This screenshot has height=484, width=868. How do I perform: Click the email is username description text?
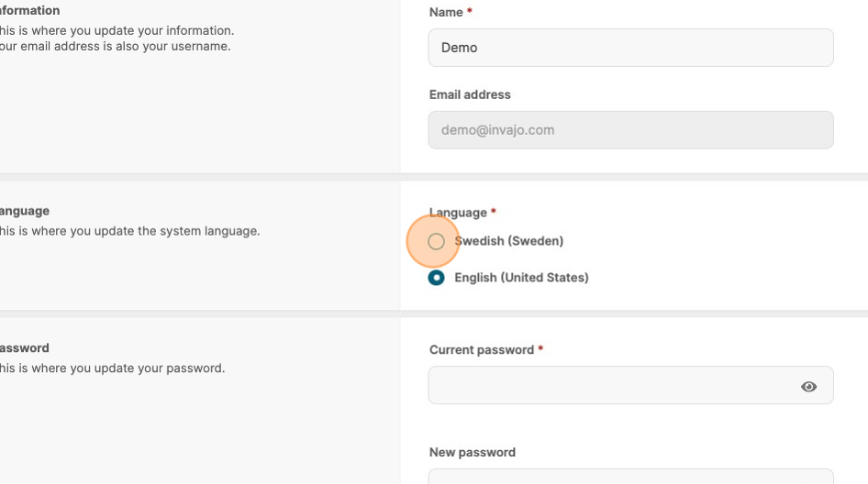click(115, 46)
